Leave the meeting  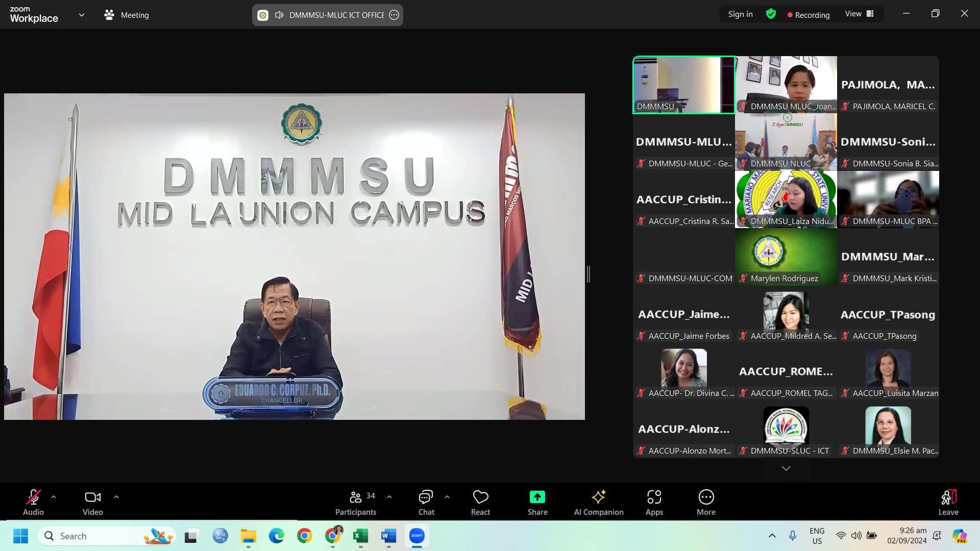(948, 502)
